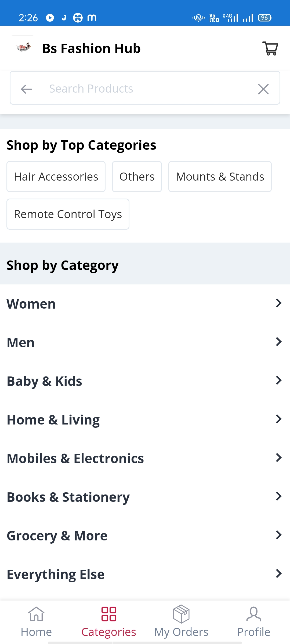This screenshot has height=644, width=290.
Task: Expand Everything Else chevron
Action: click(x=279, y=574)
